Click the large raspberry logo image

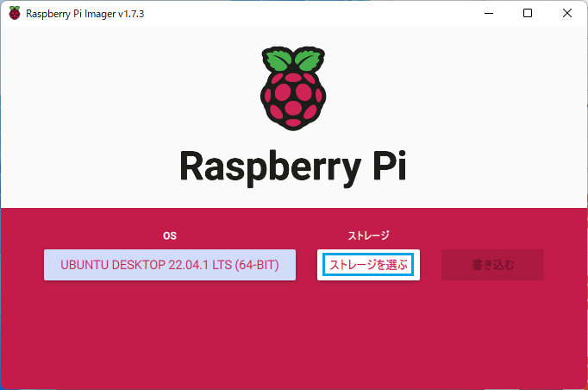click(293, 89)
